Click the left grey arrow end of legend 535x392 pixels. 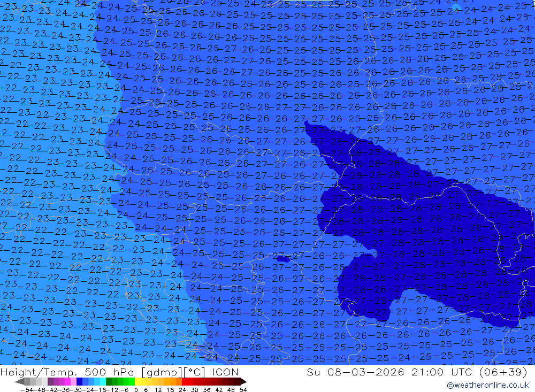19,381
